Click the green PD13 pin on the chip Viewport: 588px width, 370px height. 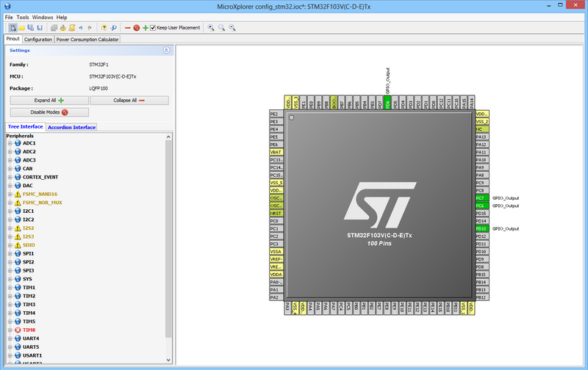tap(482, 229)
